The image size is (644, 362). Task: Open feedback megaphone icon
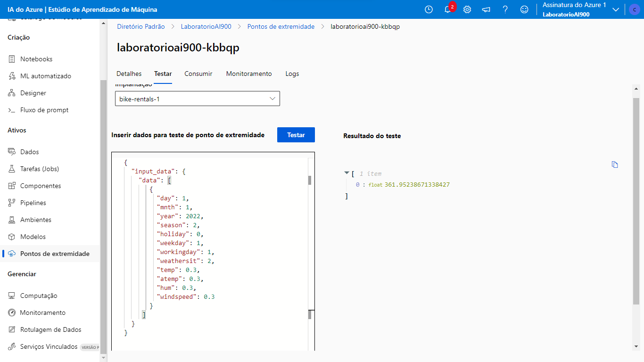[x=486, y=9]
